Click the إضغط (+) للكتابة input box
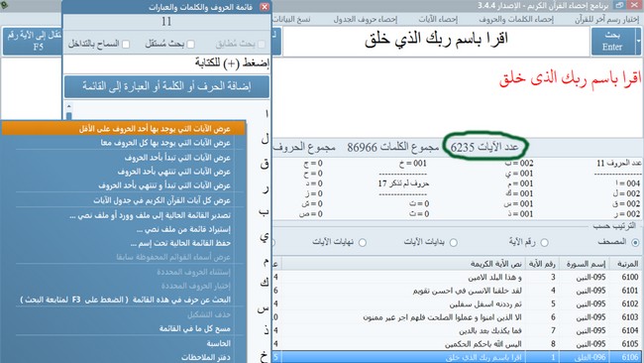Screen dimensions: 644x363 coord(166,63)
